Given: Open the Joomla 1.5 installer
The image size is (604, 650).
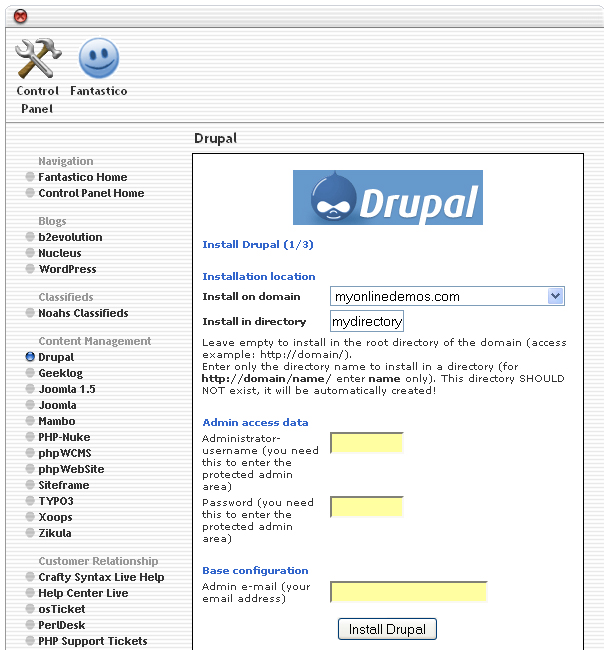Looking at the screenshot, I should pos(67,389).
